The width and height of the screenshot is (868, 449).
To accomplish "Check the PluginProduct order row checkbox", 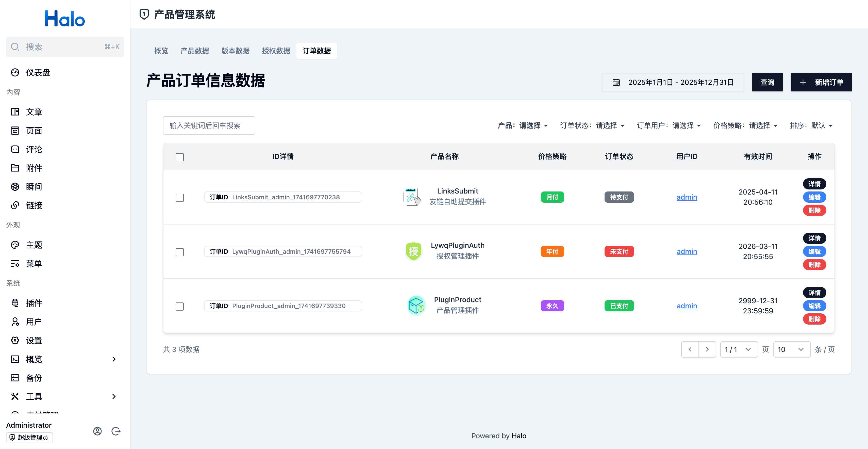I will 180,307.
